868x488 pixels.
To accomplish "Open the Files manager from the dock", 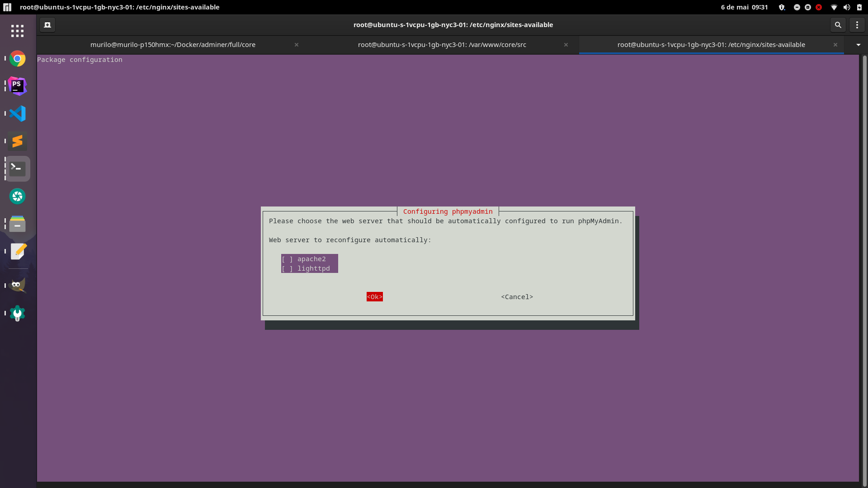I will 17,224.
